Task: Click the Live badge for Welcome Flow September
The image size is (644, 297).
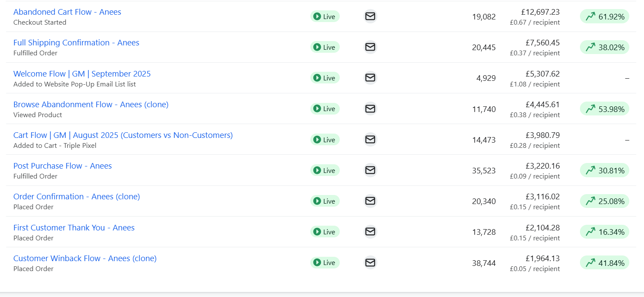Action: pyautogui.click(x=325, y=78)
